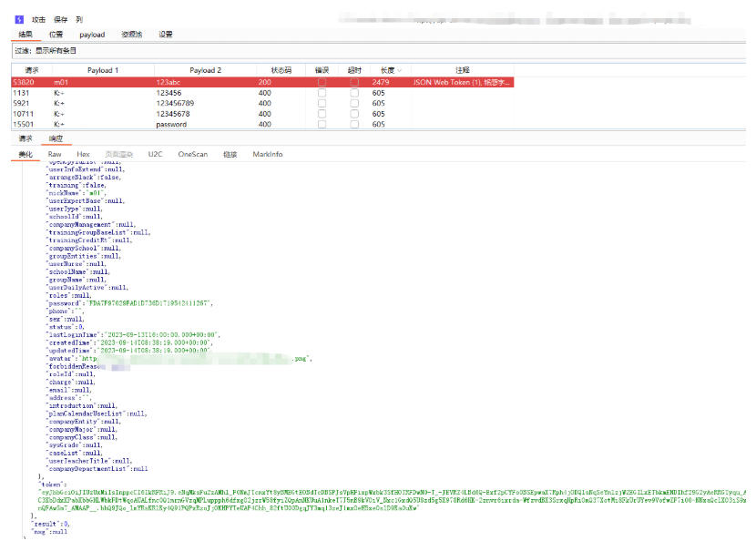
Task: Sort by the Payload 1 column header
Action: (x=103, y=70)
